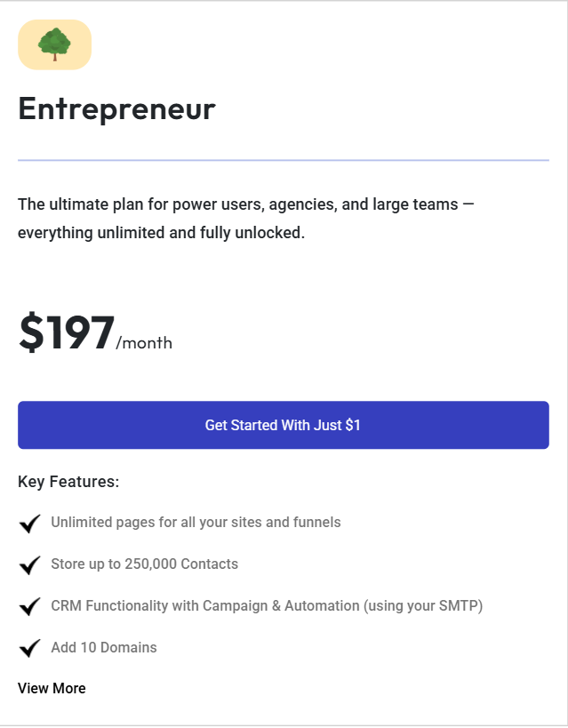Expand the View More features list
This screenshot has height=728, width=568.
tap(52, 688)
